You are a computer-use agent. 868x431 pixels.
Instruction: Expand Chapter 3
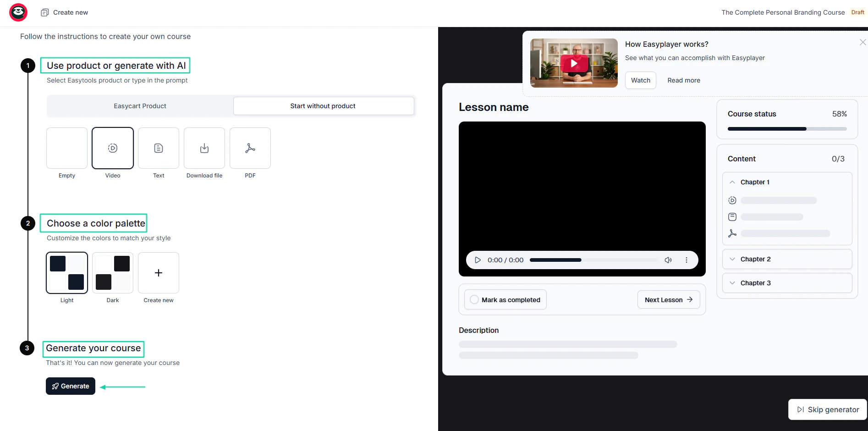[787, 283]
